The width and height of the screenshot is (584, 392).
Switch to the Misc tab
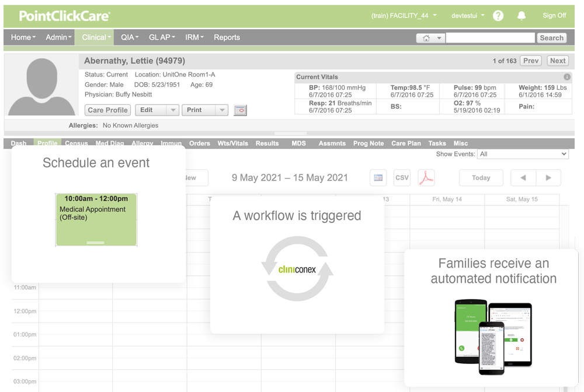[x=460, y=143]
